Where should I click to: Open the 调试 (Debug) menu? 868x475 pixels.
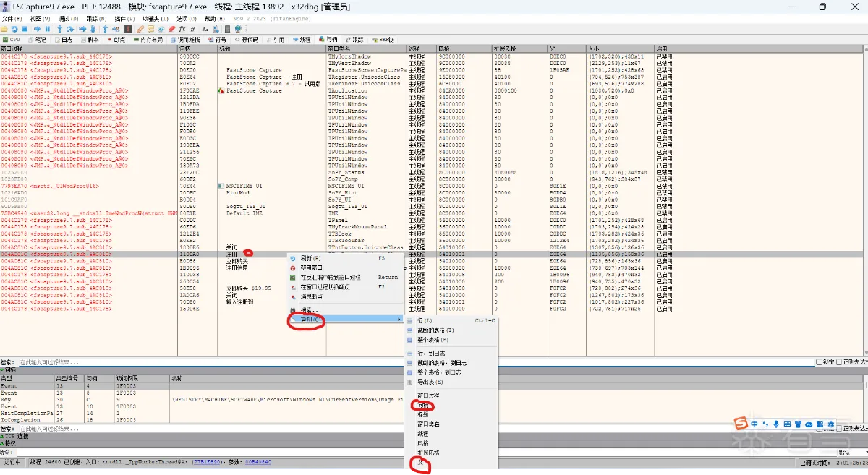pyautogui.click(x=69, y=18)
